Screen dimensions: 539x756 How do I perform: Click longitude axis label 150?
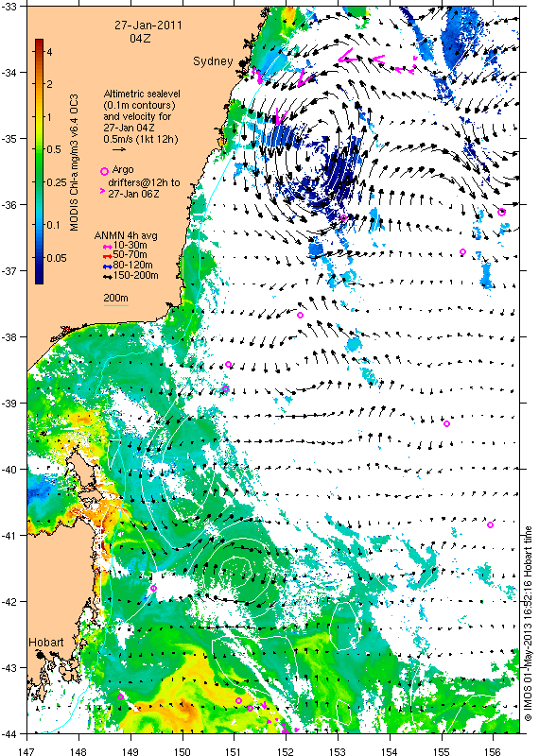coord(182,750)
